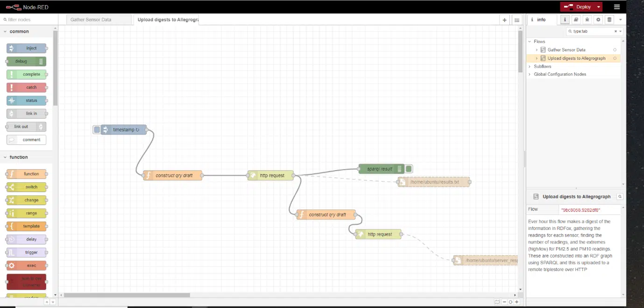The image size is (644, 308).
Task: Zoom out the canvas with minus
Action: [x=505, y=302]
